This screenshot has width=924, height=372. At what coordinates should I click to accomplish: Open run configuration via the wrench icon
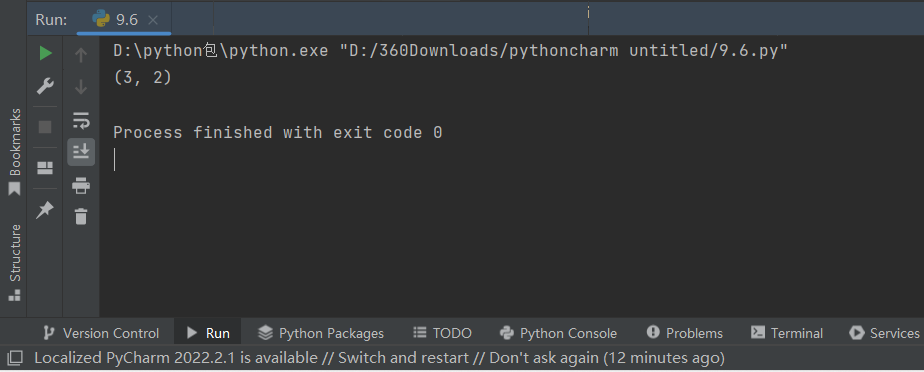45,86
